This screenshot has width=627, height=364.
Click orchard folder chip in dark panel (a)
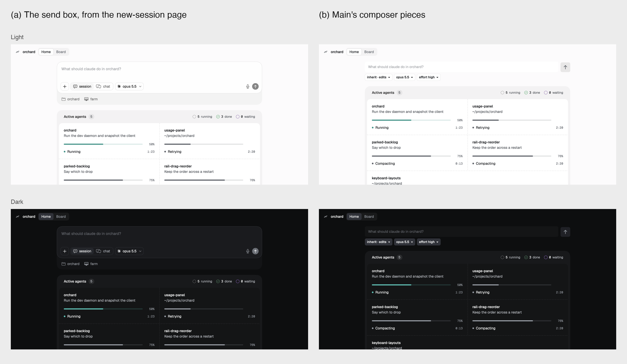(x=71, y=264)
